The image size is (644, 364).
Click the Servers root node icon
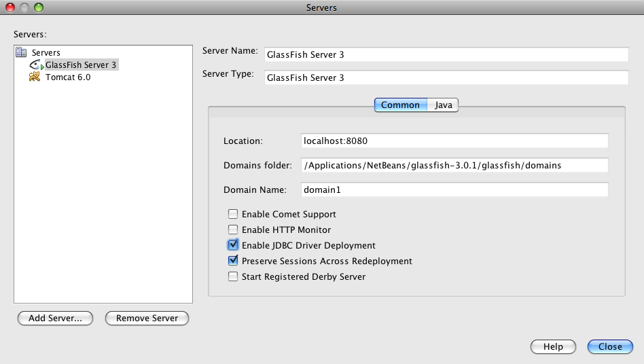pyautogui.click(x=21, y=52)
